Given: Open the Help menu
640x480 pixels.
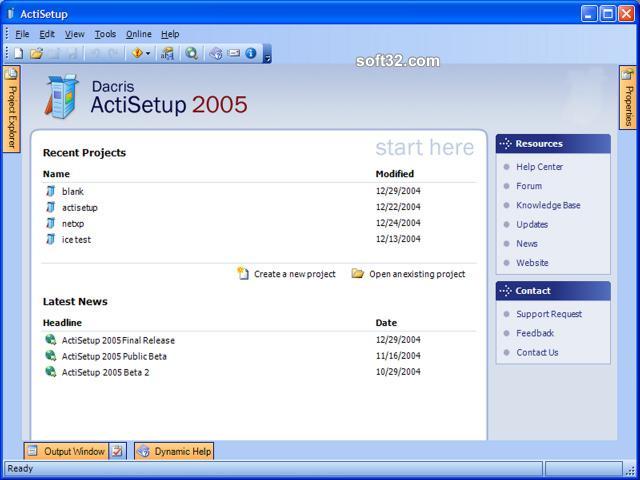Looking at the screenshot, I should click(170, 34).
